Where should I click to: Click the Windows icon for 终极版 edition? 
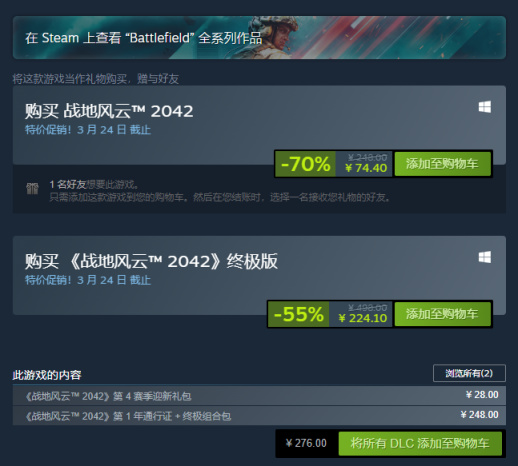485,257
